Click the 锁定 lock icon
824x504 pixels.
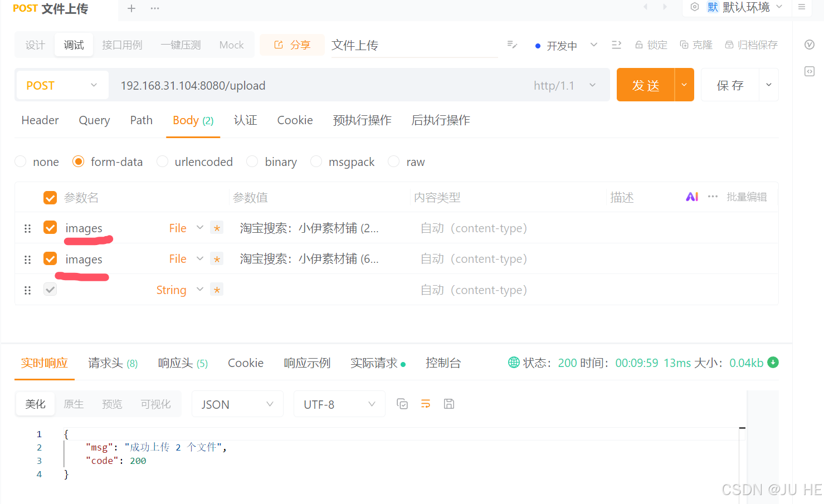[639, 45]
